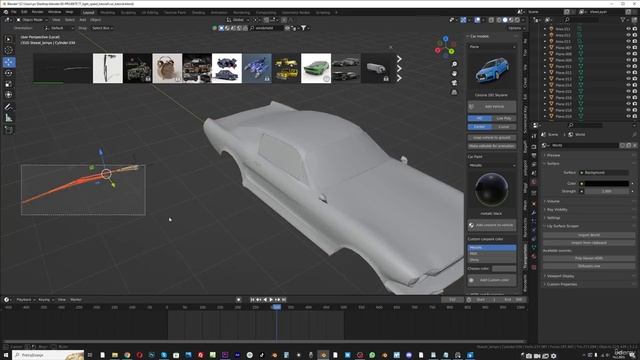Select the Low Poly toggle in Car models
The image size is (640, 360).
pyautogui.click(x=504, y=118)
